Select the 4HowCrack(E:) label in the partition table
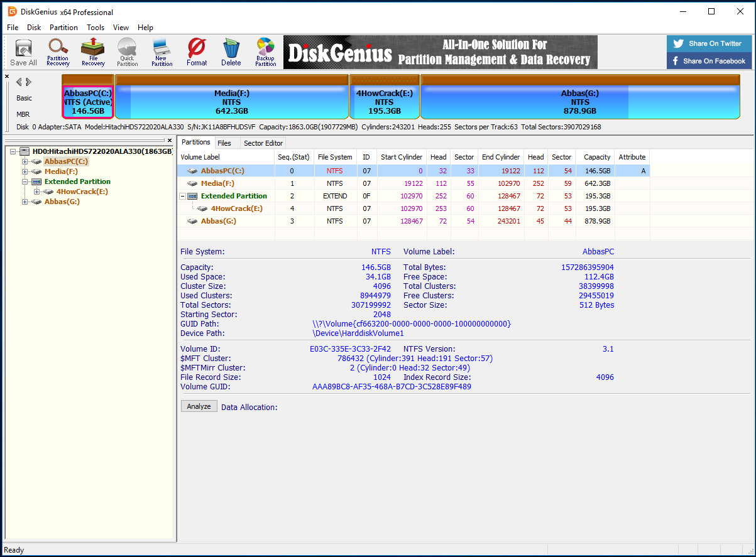 (237, 208)
